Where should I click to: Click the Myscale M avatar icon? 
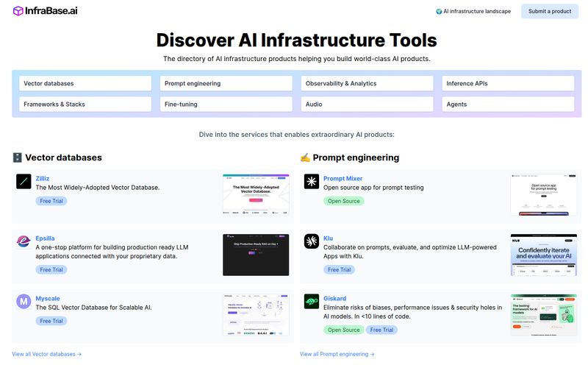click(24, 301)
